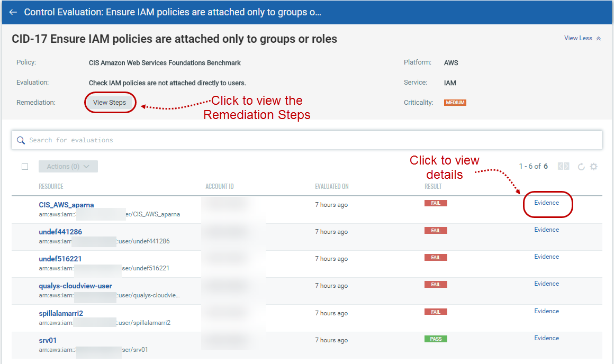This screenshot has width=614, height=364.
Task: Open table settings gear
Action: [594, 167]
